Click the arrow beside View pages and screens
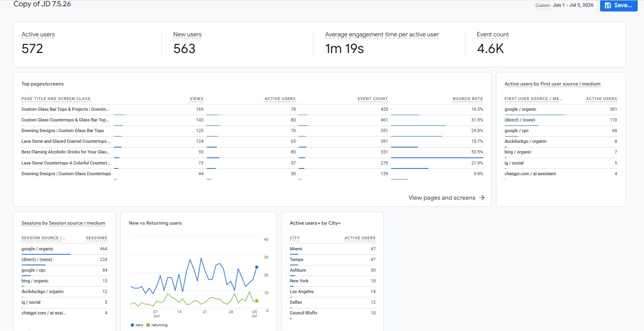This screenshot has height=331, width=644. 482,198
